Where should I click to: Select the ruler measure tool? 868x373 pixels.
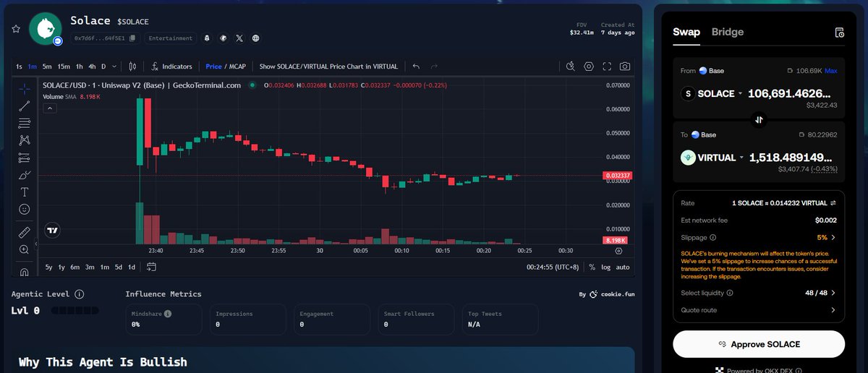click(25, 232)
